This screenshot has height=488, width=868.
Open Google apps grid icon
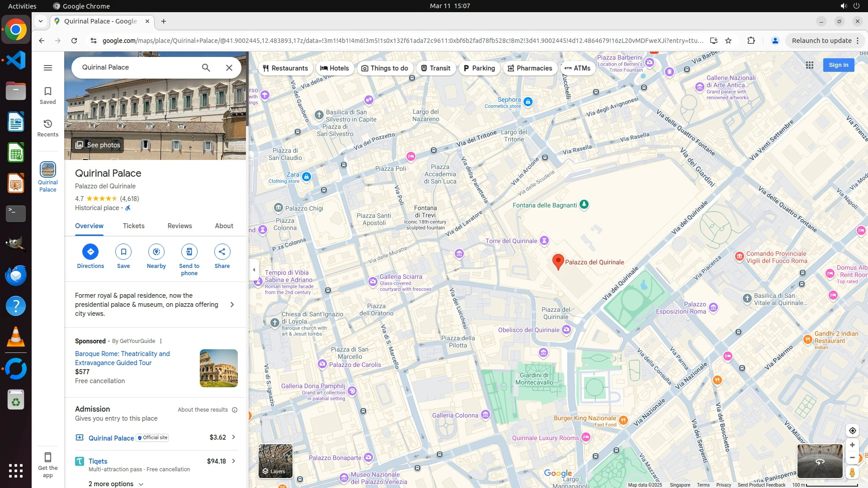[810, 65]
